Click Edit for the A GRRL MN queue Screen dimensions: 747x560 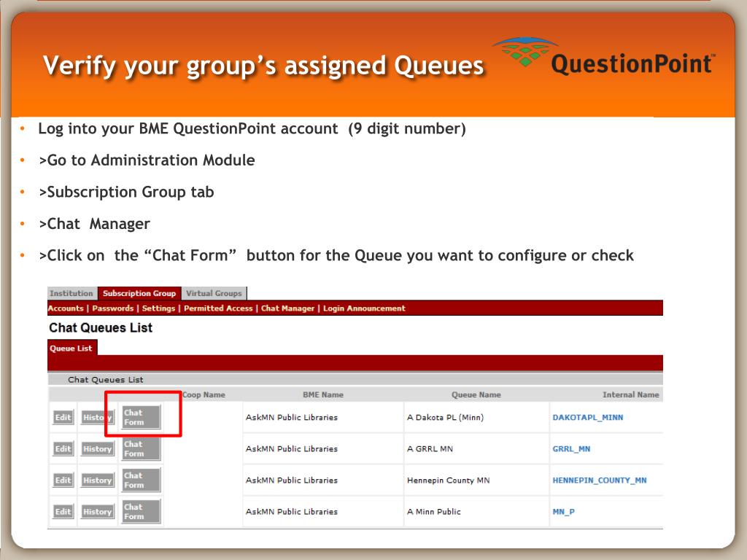63,449
